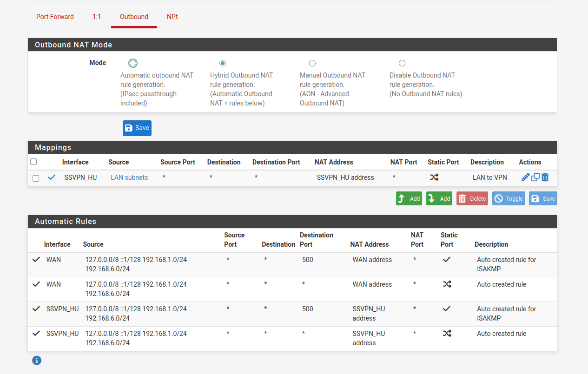Save the Outbound NAT Mode selection
The image size is (588, 374).
(137, 128)
